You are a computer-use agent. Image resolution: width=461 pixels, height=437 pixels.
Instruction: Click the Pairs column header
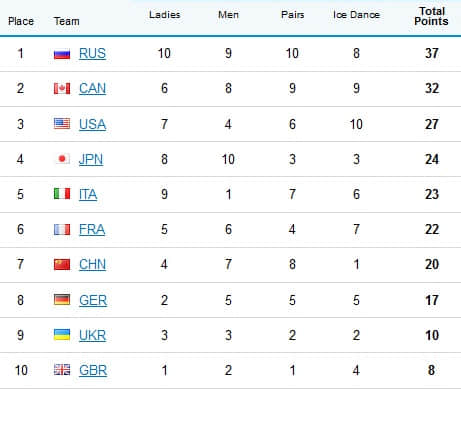point(292,15)
